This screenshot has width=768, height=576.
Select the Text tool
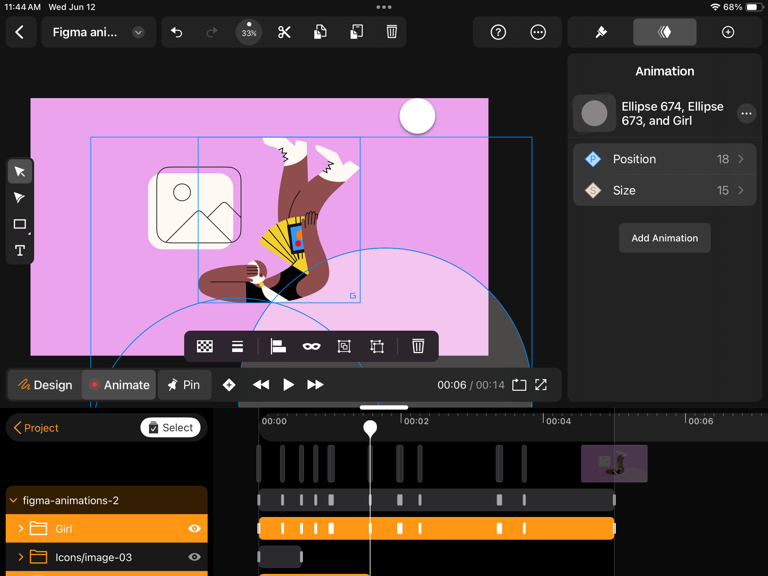[20, 251]
